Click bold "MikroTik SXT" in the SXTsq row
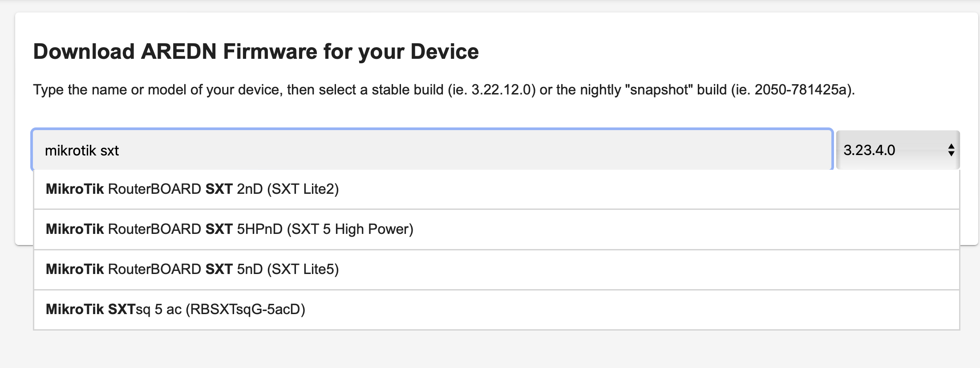980x368 pixels. tap(90, 310)
